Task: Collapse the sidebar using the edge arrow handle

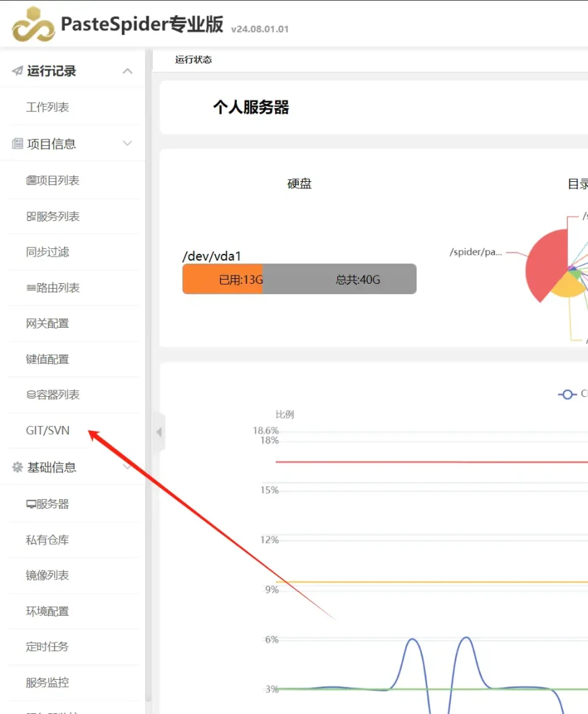Action: (x=159, y=432)
